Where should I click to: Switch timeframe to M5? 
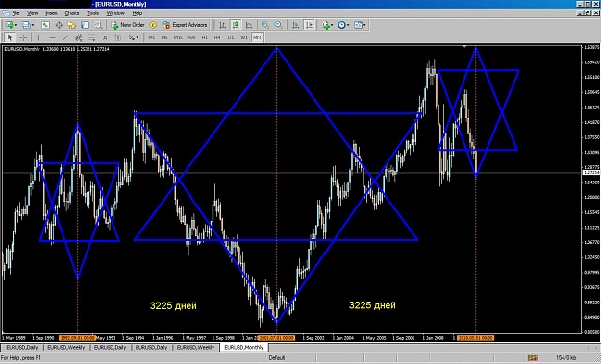pyautogui.click(x=164, y=37)
